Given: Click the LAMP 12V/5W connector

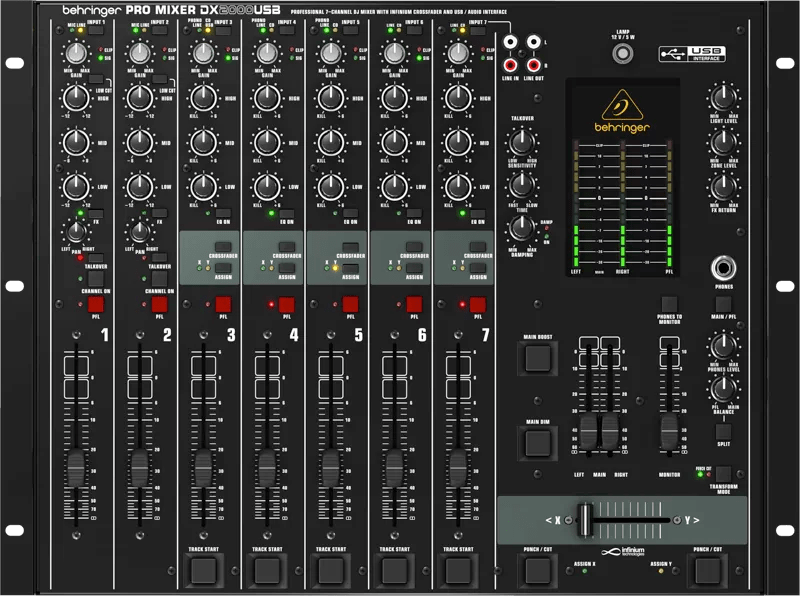Looking at the screenshot, I should pos(623,54).
